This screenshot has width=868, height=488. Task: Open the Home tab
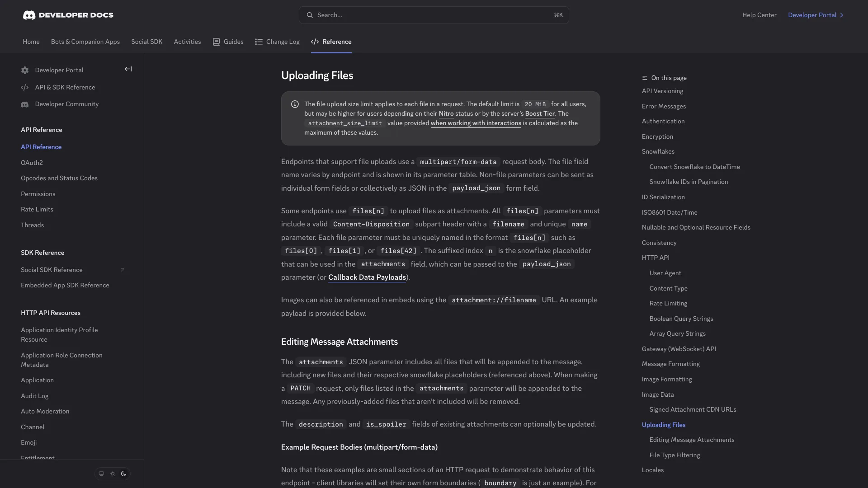click(31, 42)
